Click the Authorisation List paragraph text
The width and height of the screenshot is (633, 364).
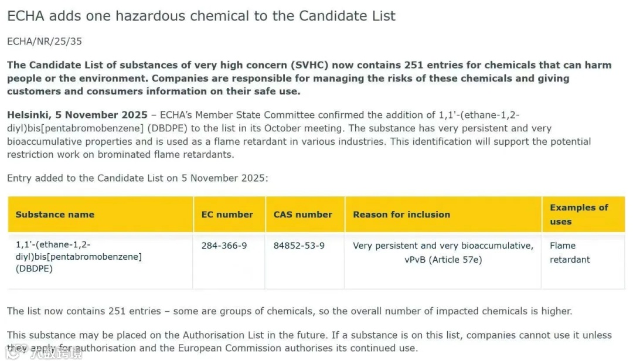[x=309, y=335]
